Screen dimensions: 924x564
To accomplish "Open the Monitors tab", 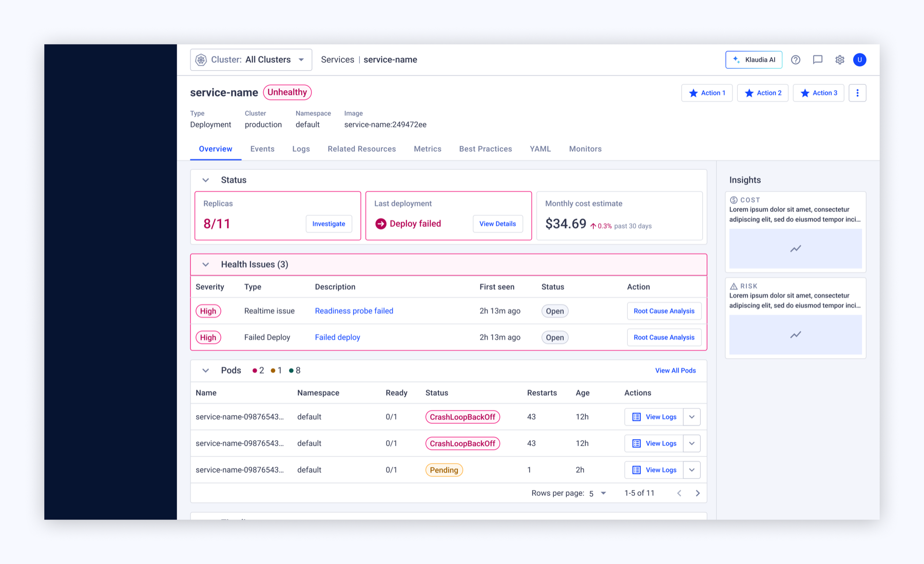I will point(585,149).
